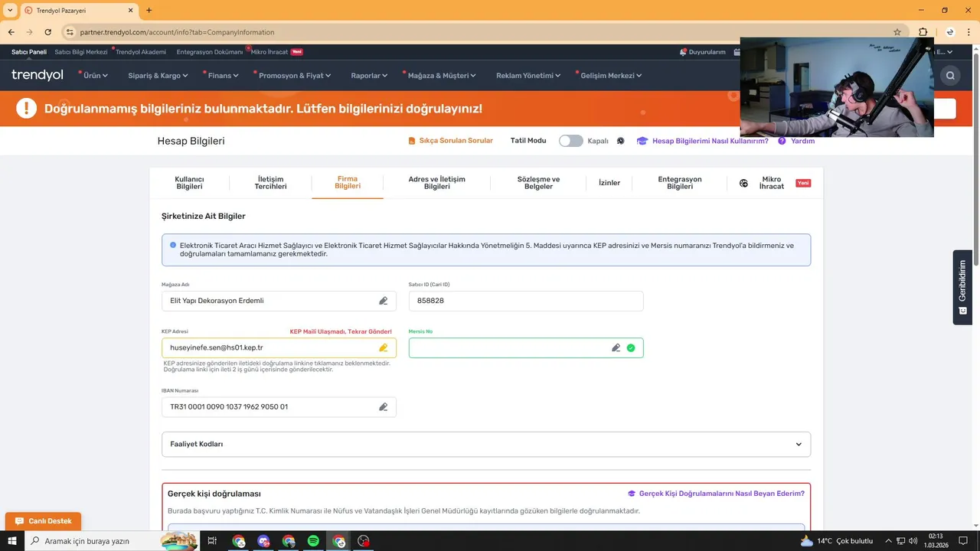Open the browser extensions puzzle icon
980x551 pixels.
pos(923,32)
